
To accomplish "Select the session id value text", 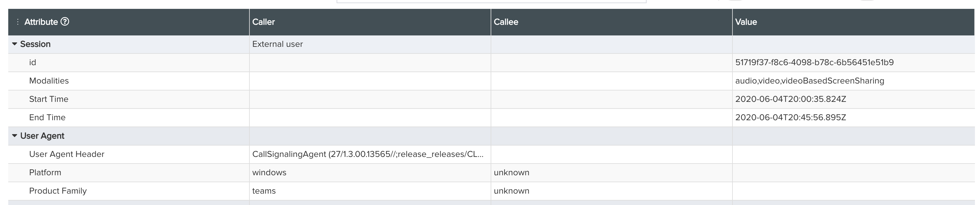I will point(814,62).
